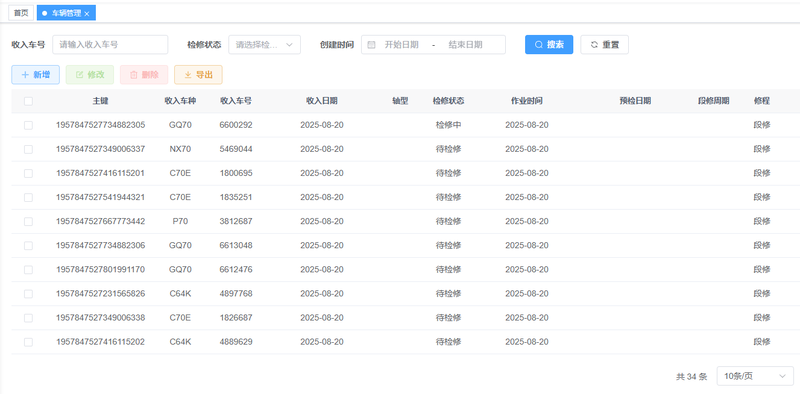
Task: Click the 收入车种 column header
Action: click(x=180, y=101)
